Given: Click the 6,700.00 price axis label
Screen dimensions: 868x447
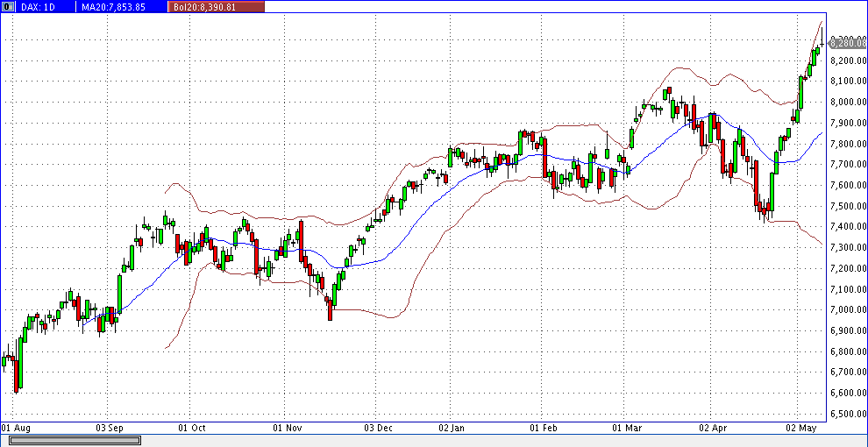Looking at the screenshot, I should pyautogui.click(x=849, y=372).
